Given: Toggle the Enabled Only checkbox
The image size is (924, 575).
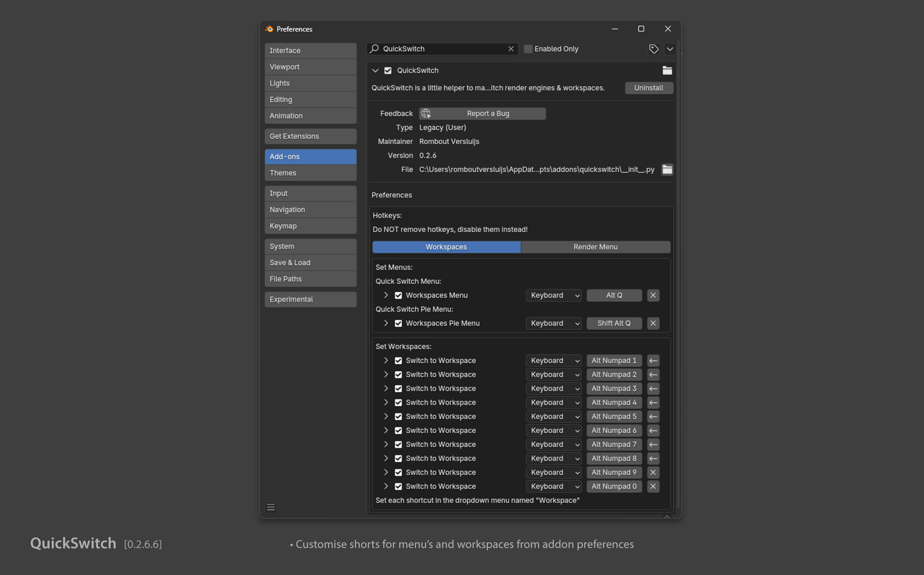Looking at the screenshot, I should tap(528, 49).
